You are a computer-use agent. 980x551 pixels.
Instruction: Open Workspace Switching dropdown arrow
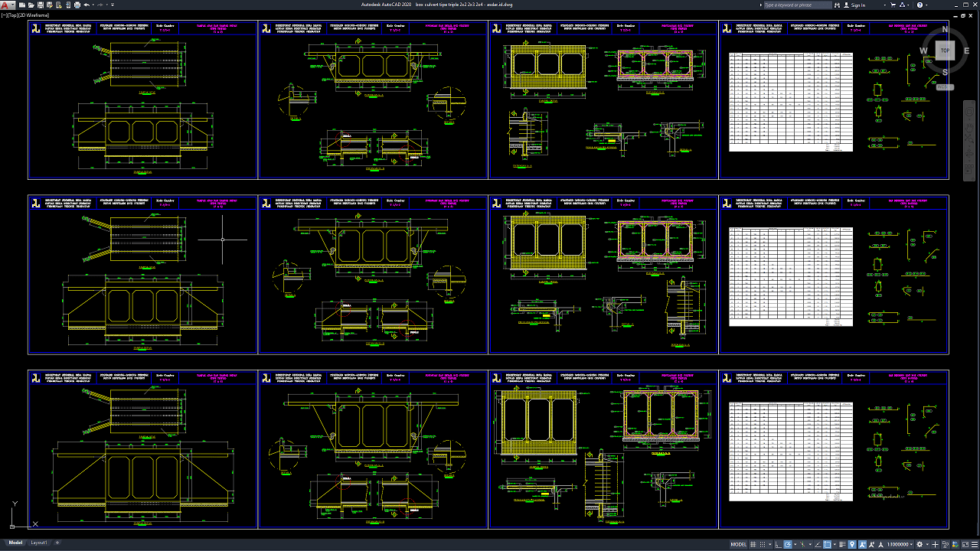[x=927, y=544]
